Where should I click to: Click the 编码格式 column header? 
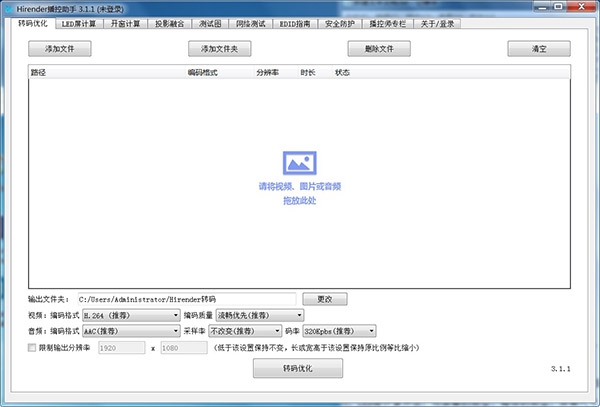pos(219,72)
